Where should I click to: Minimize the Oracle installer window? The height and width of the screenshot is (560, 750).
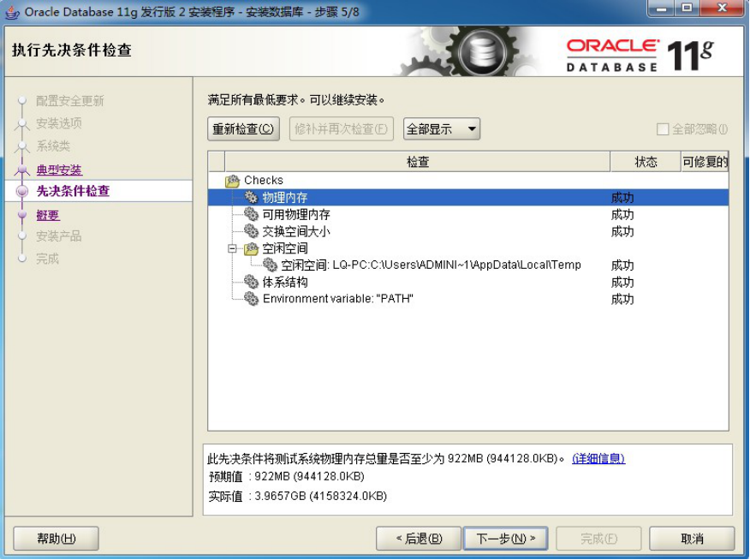(x=662, y=9)
